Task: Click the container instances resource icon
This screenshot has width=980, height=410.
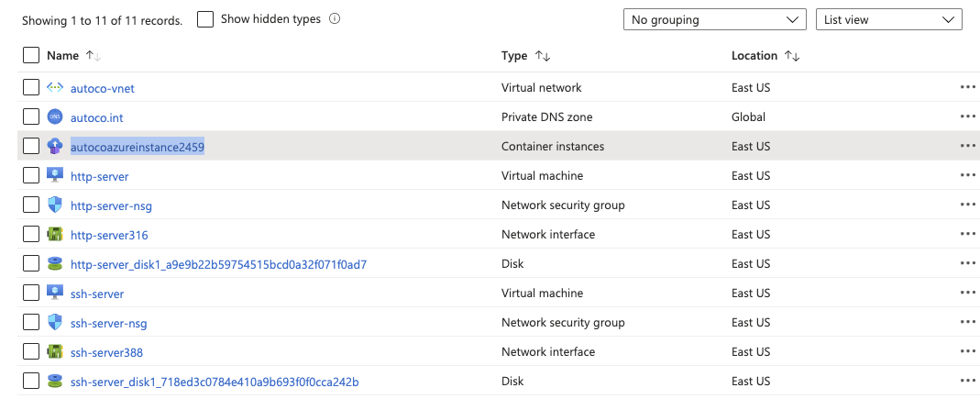Action: point(55,147)
